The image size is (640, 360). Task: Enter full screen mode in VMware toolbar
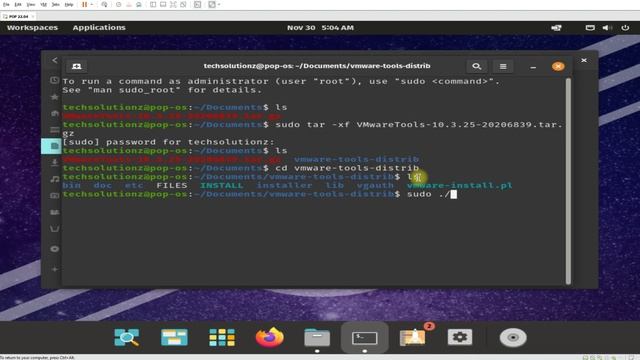click(x=173, y=4)
